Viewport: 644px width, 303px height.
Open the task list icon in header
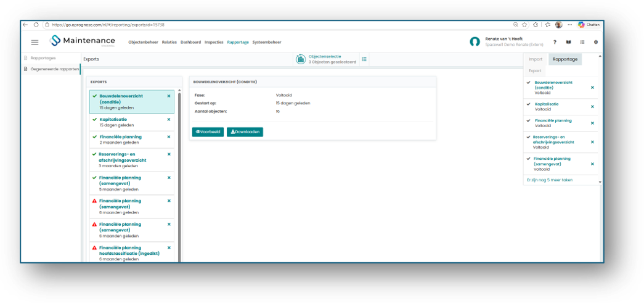582,42
